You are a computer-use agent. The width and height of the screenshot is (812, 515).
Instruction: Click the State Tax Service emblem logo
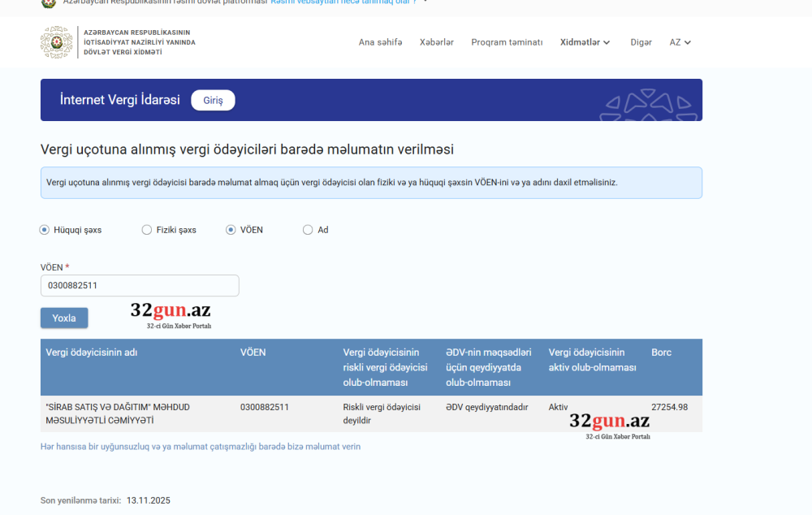pyautogui.click(x=57, y=42)
